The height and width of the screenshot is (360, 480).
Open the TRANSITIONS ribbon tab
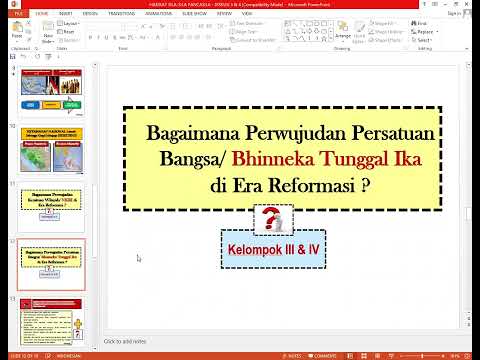coord(122,14)
